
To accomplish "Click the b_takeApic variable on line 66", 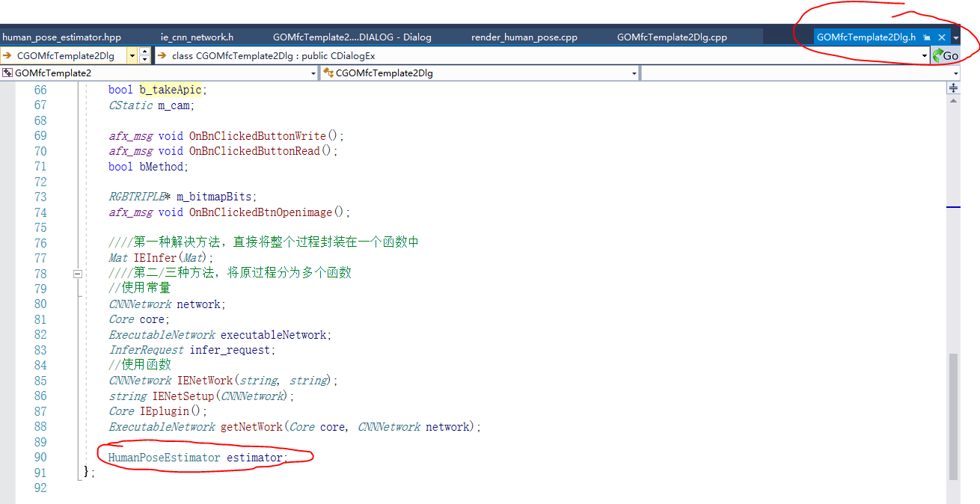I will point(171,90).
